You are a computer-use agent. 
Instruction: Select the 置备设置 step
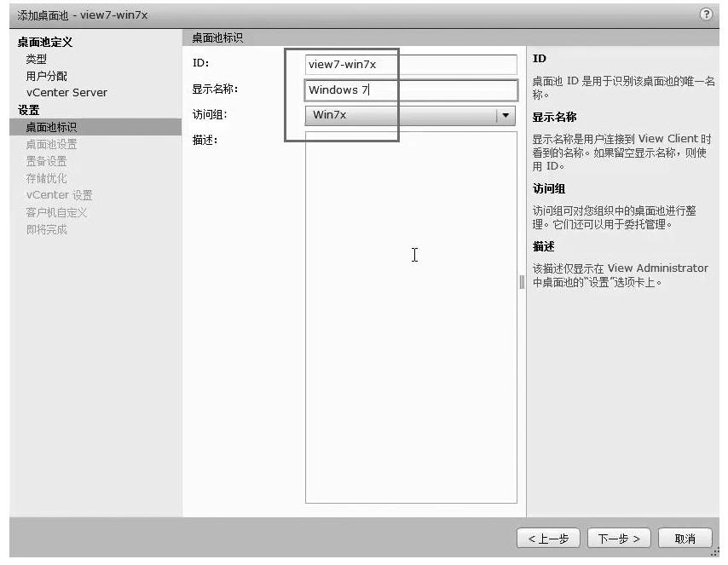(46, 162)
